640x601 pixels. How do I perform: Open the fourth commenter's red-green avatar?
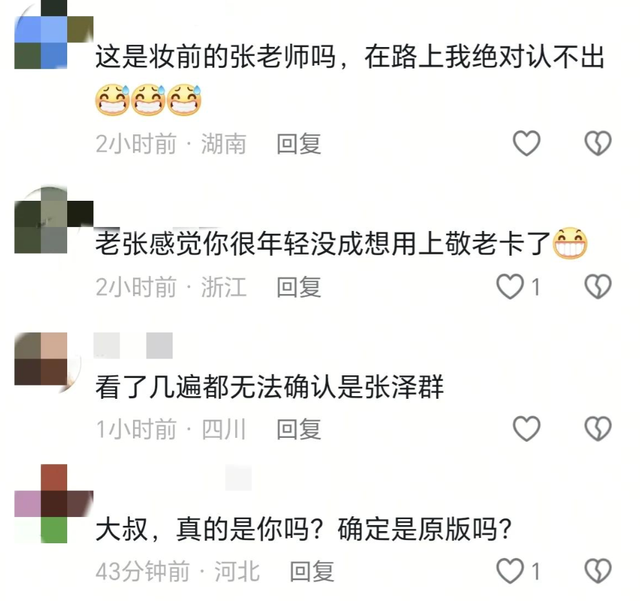click(53, 503)
